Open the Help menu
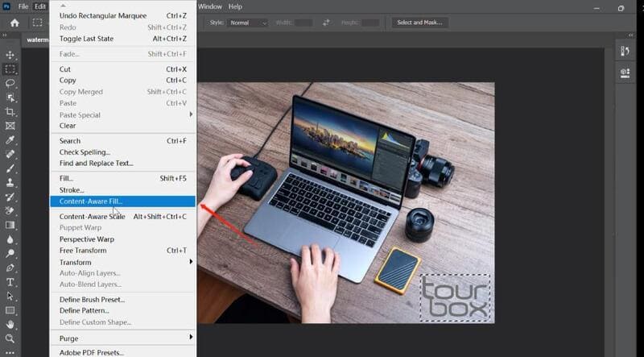This screenshot has height=357, width=644. pos(235,6)
